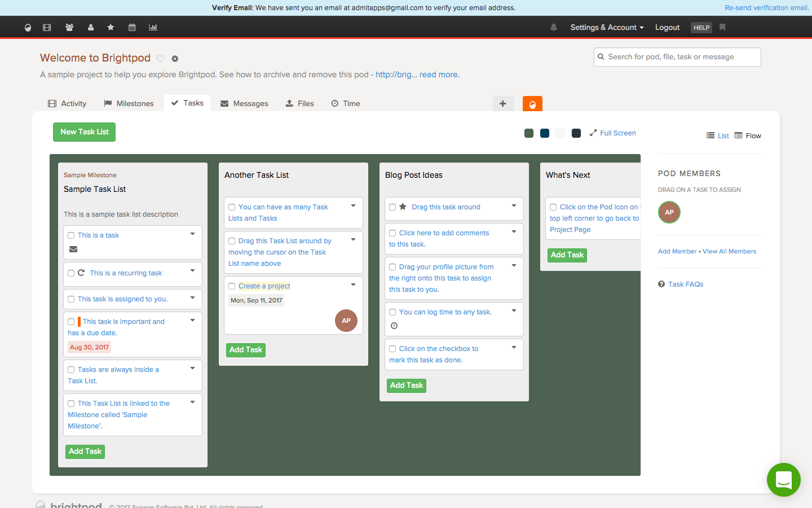Check 'You can log time to any task'

click(392, 312)
